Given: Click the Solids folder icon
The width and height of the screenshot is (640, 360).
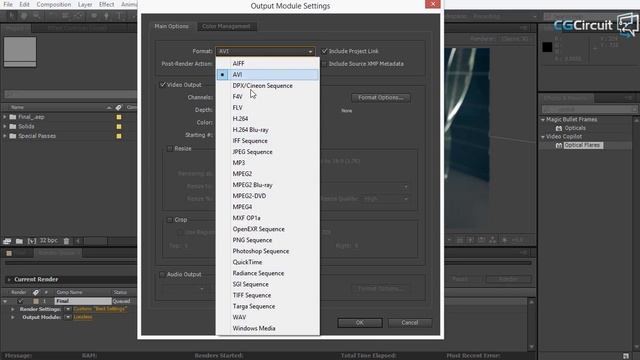Looking at the screenshot, I should (13, 127).
